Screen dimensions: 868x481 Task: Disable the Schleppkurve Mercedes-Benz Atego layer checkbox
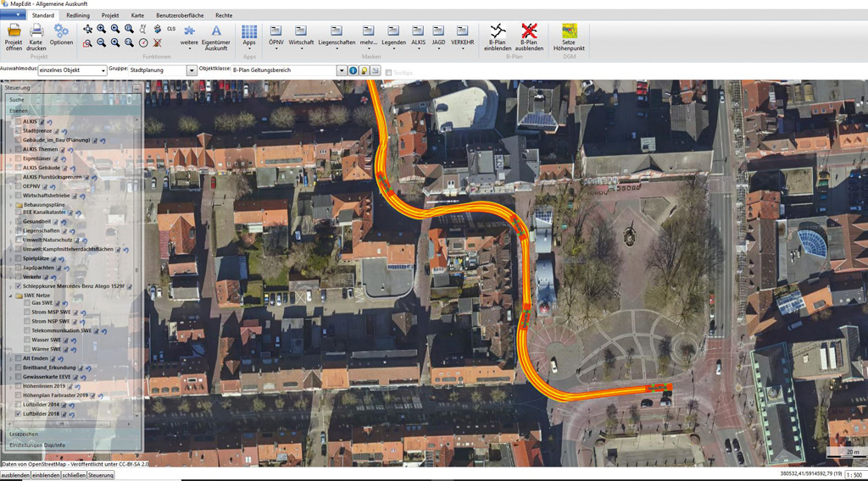pyautogui.click(x=19, y=286)
